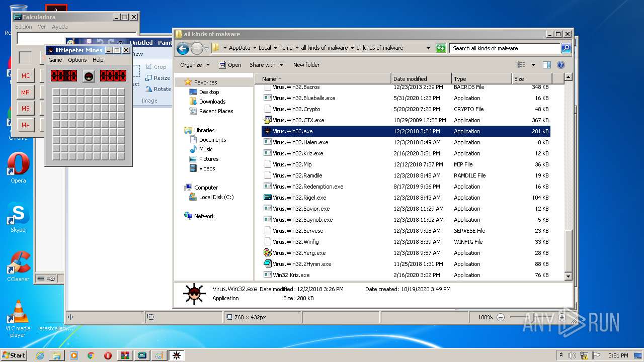This screenshot has width=644, height=362.
Task: Click the file list scrollbar down arrow
Action: (569, 276)
